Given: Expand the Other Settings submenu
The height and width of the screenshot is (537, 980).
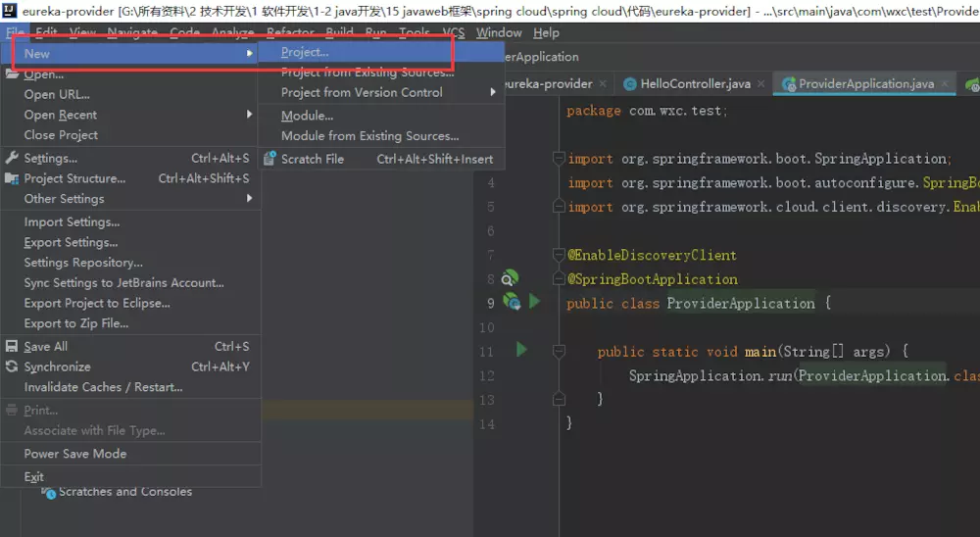Looking at the screenshot, I should 249,198.
